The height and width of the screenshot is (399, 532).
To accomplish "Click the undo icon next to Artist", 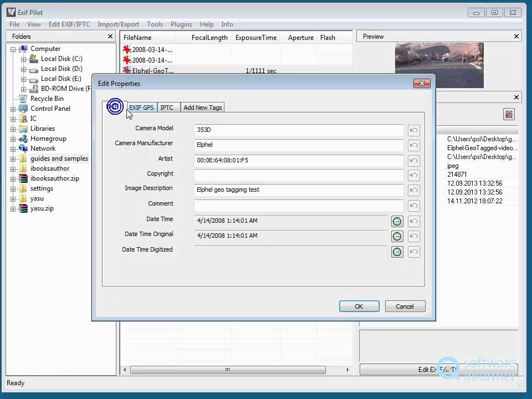I will click(413, 161).
